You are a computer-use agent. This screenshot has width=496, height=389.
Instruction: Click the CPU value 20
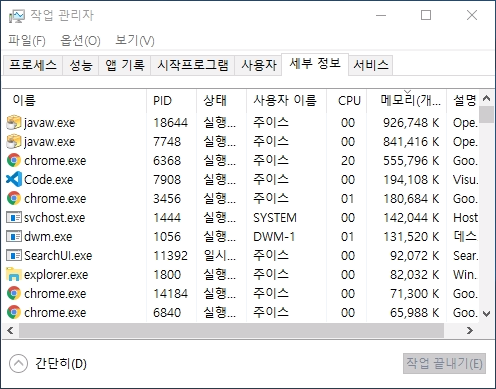pos(348,161)
